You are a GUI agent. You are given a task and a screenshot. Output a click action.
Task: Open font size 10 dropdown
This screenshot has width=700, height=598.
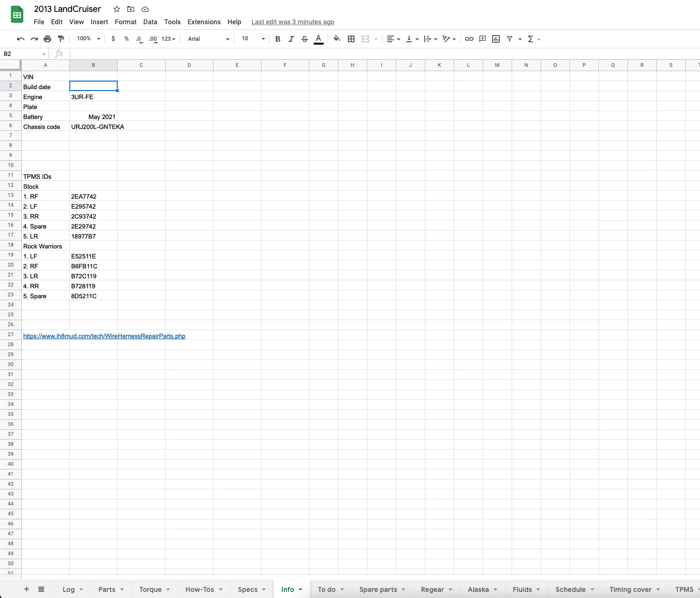[x=253, y=39]
